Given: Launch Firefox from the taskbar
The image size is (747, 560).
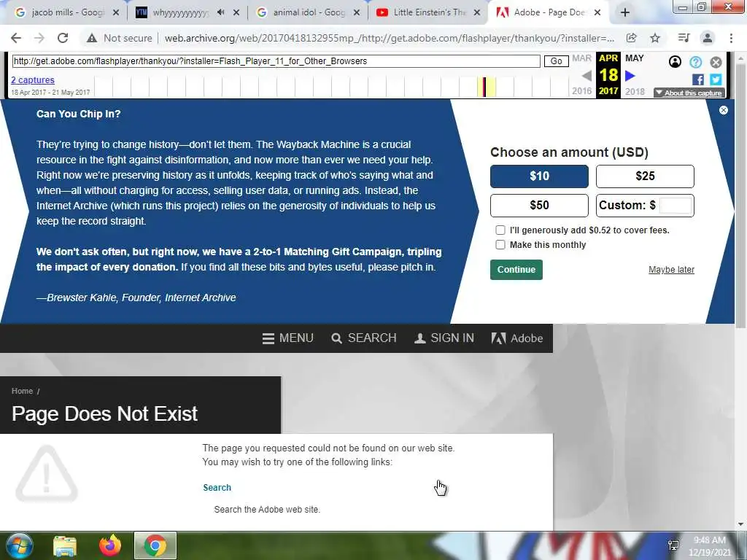Looking at the screenshot, I should click(110, 545).
